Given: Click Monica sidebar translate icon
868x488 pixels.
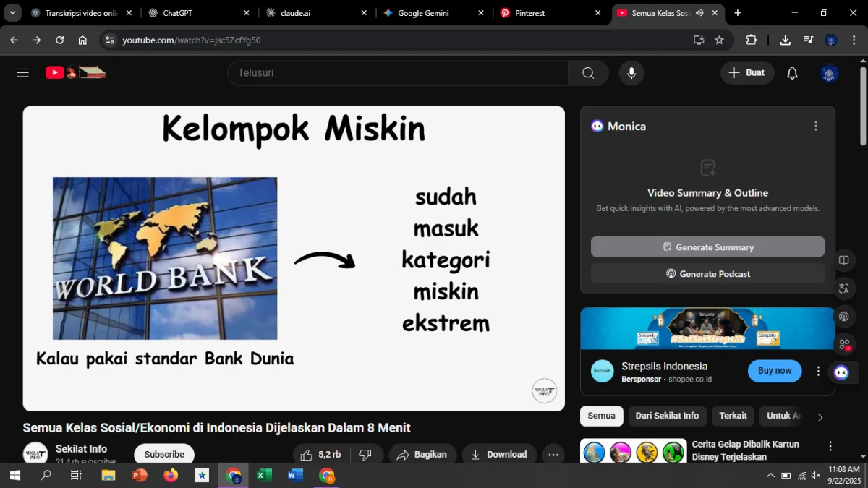Looking at the screenshot, I should click(843, 288).
